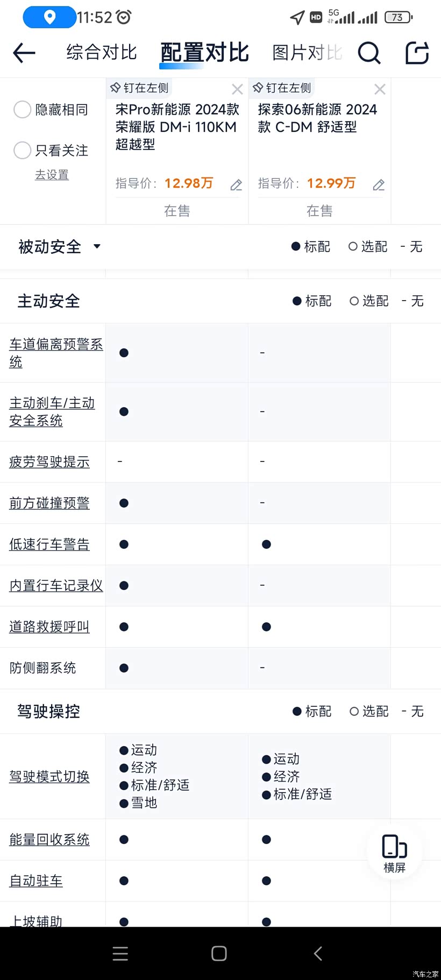Viewport: 441px width, 980px height.
Task: Tap the back arrow icon
Action: 24,53
